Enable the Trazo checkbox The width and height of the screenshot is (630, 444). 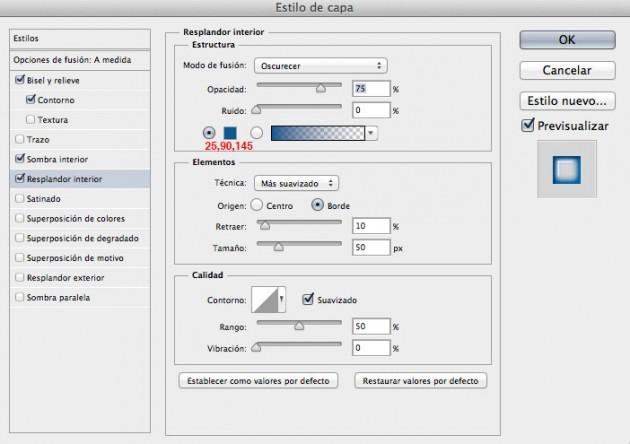click(19, 139)
